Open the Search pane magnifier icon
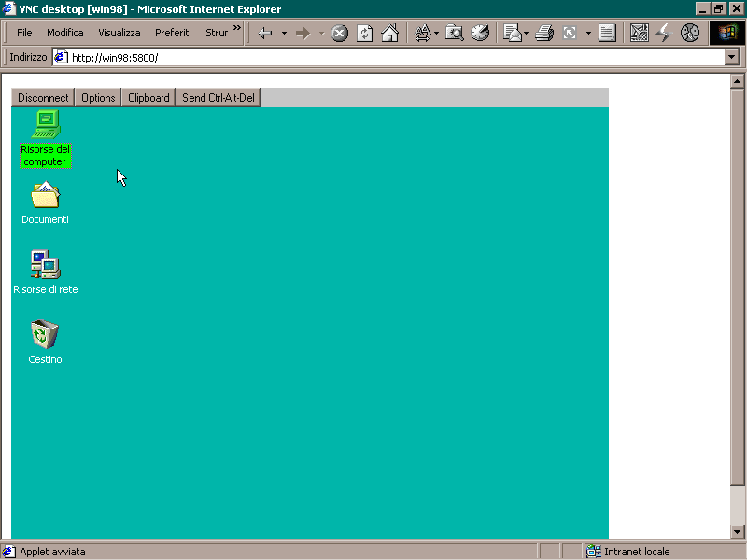747x560 pixels. [455, 33]
